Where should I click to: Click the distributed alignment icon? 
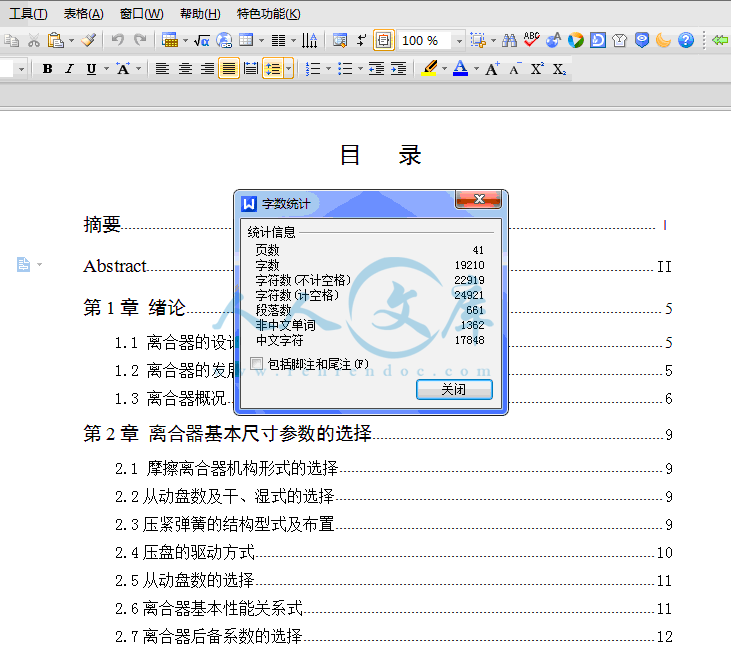tap(251, 69)
